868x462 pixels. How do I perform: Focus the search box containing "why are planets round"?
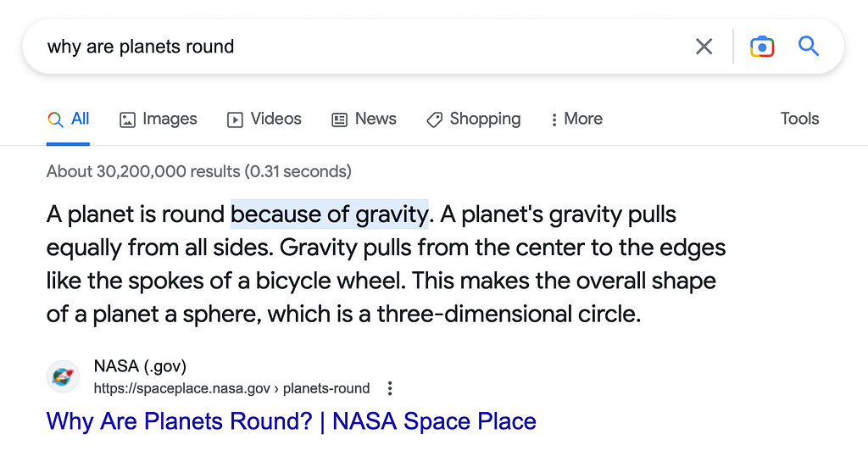(356, 47)
